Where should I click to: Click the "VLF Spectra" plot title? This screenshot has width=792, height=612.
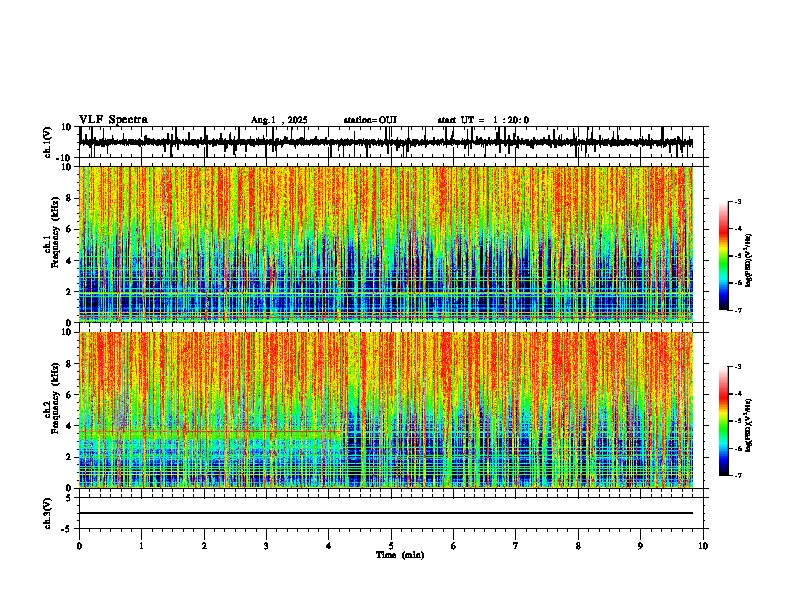tap(113, 120)
